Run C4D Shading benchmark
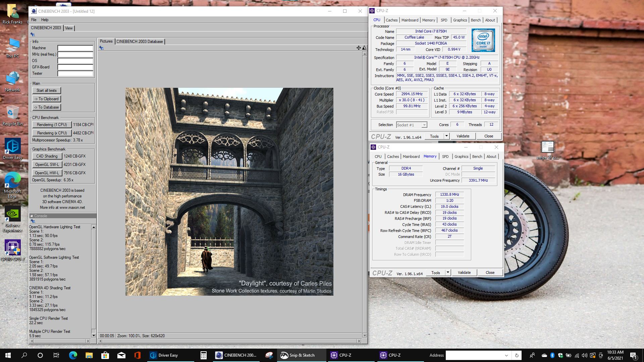Viewport: 644px width, 362px height. coord(47,156)
